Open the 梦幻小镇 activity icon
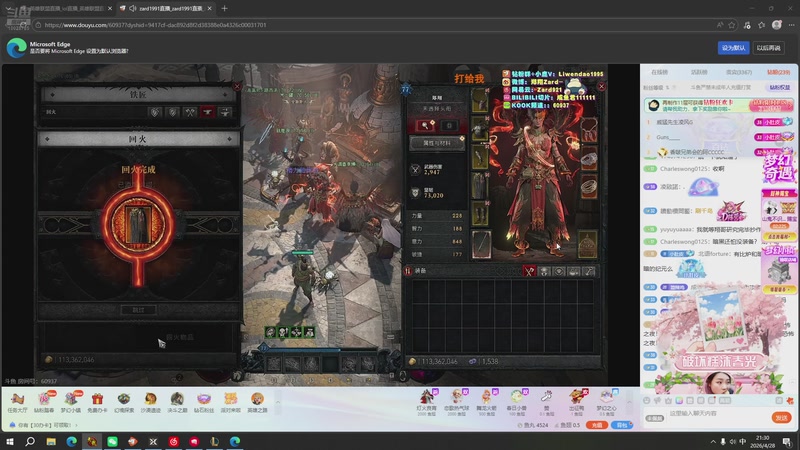This screenshot has width=800, height=450. coord(71,402)
